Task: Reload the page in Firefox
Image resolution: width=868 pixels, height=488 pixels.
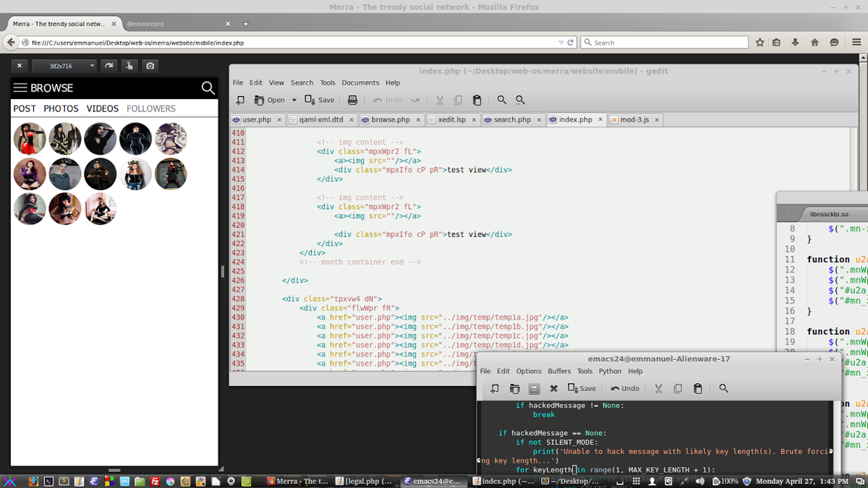Action: pyautogui.click(x=571, y=43)
